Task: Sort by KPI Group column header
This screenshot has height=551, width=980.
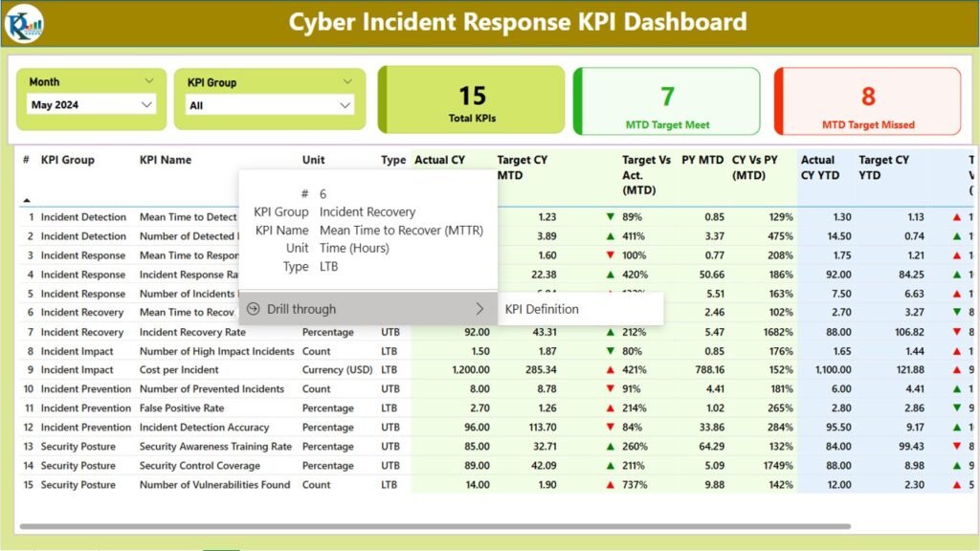Action: tap(68, 160)
